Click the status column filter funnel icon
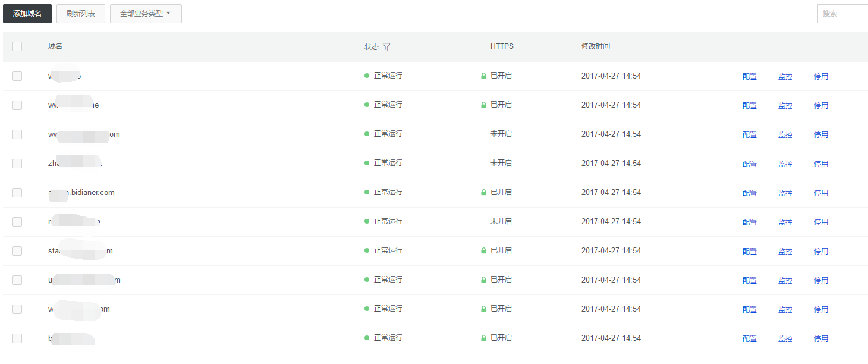The image size is (868, 364). 386,46
